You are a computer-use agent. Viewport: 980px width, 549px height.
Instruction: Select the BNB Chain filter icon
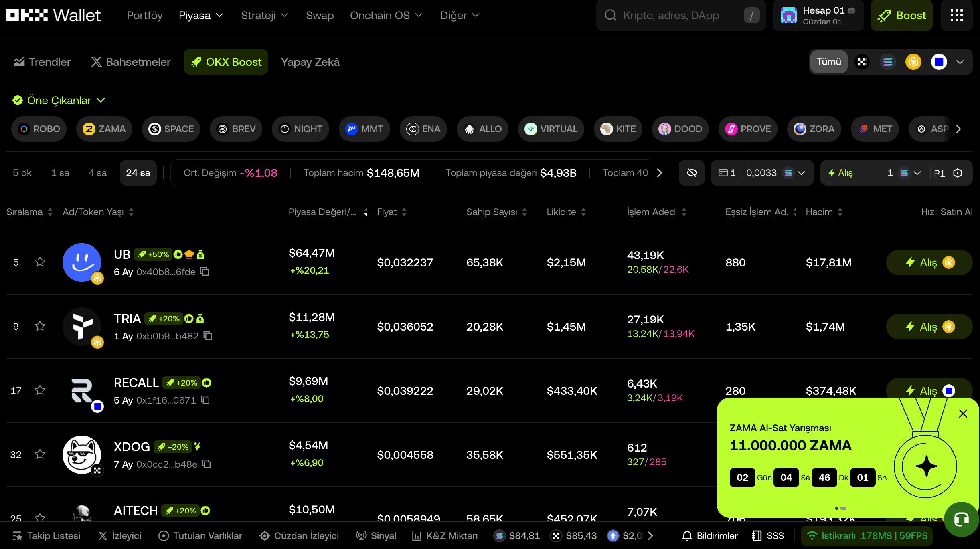(x=913, y=62)
